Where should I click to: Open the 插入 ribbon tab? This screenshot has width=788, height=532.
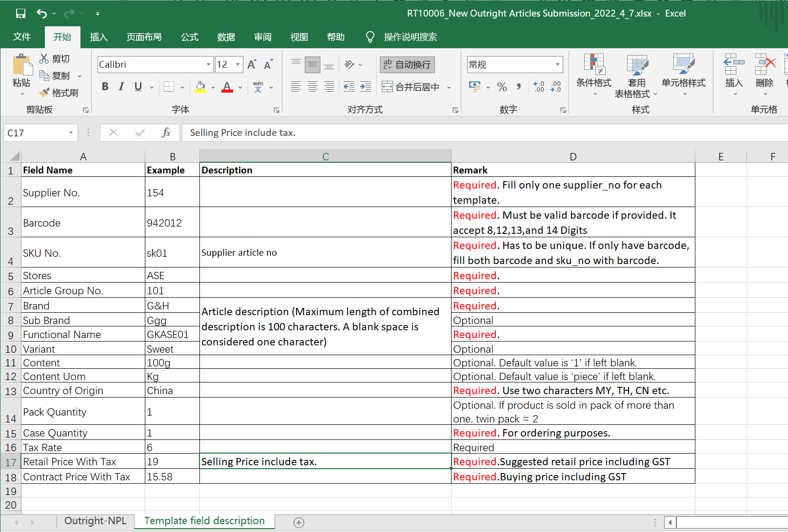click(98, 37)
